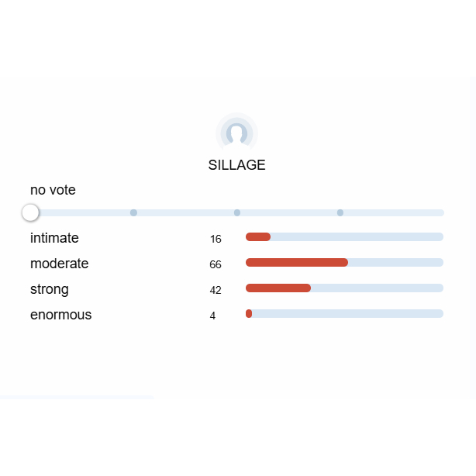Viewport: 476px width, 476px height.
Task: Click the moderate vote count 66
Action: pos(216,264)
